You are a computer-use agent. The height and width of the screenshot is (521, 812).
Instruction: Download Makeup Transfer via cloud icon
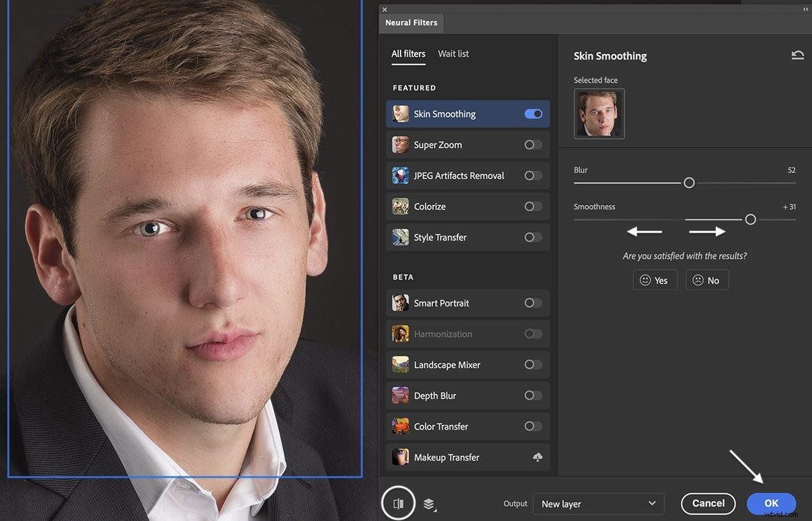click(537, 457)
